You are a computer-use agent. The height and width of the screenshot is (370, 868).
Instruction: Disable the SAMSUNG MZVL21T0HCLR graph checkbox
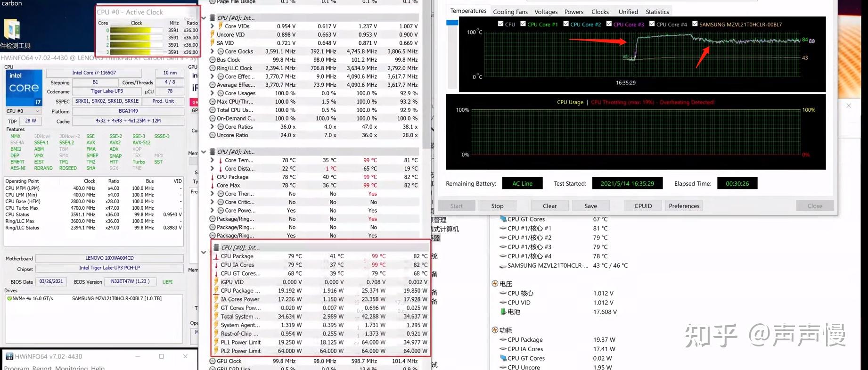click(x=695, y=24)
